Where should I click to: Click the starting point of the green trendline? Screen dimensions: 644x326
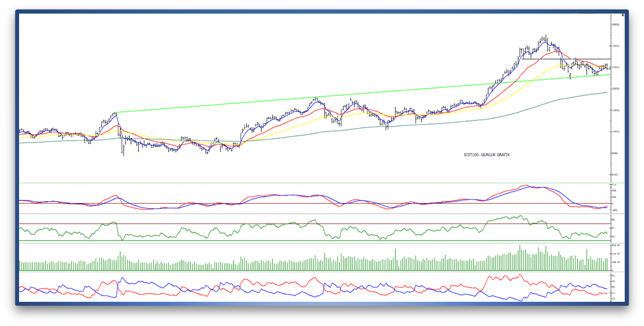(x=117, y=113)
